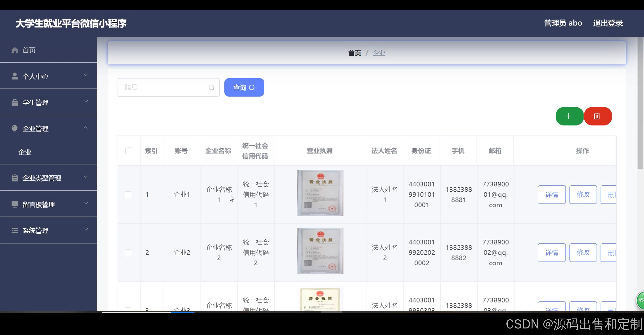
Task: Open the 学生管理 sidebar menu
Action: pyautogui.click(x=48, y=102)
